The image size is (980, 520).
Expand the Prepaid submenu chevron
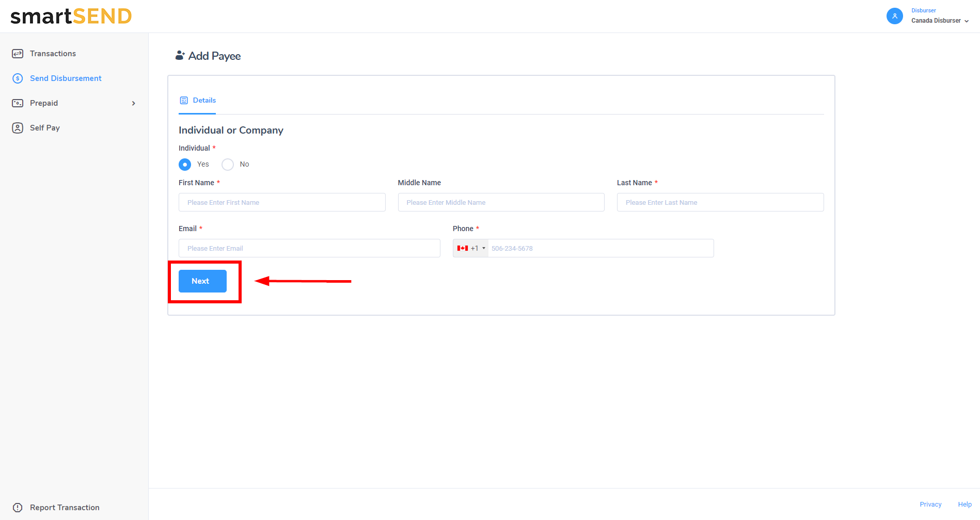click(134, 104)
